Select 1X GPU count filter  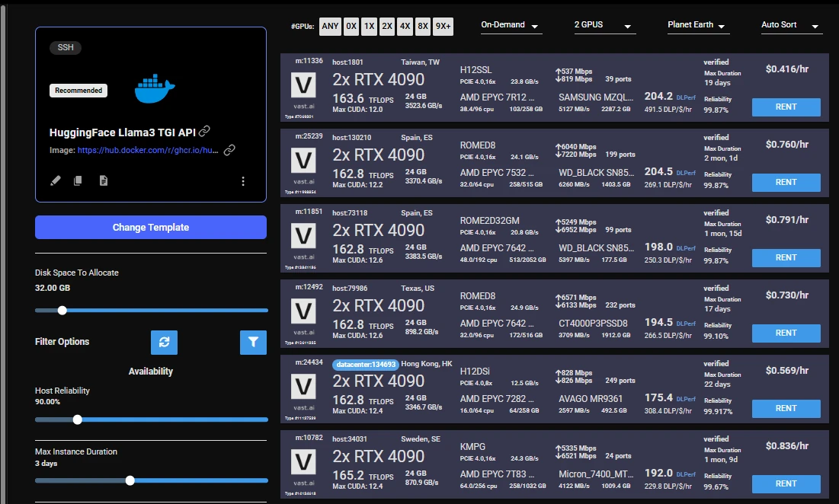tap(369, 26)
